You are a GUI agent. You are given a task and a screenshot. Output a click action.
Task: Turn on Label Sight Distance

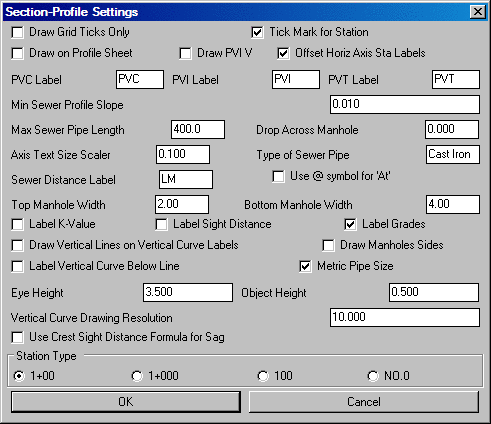coord(161,225)
